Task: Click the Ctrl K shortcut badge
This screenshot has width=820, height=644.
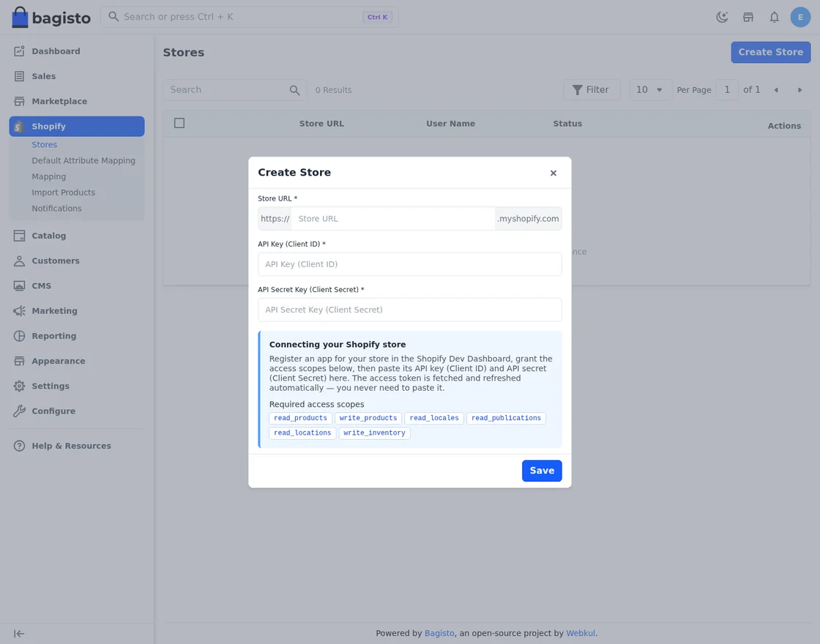Action: point(377,18)
